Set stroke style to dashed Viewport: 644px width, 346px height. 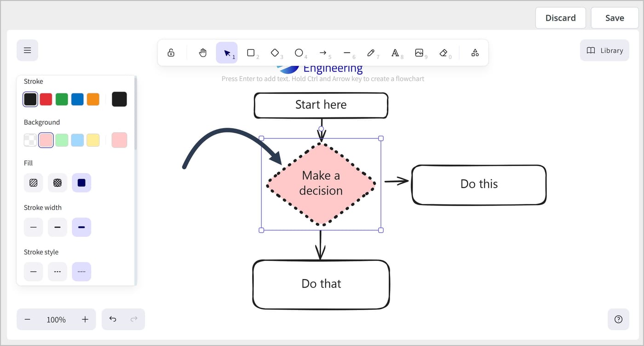tap(57, 271)
